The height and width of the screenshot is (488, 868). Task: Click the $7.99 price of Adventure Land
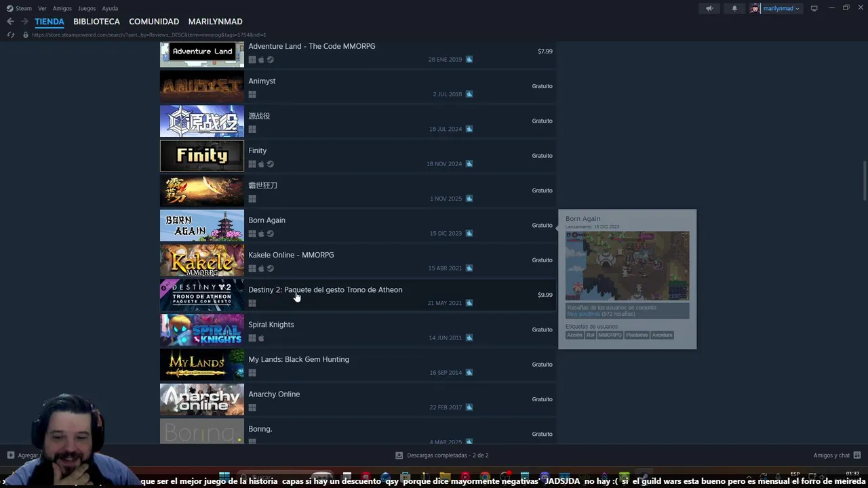tap(545, 52)
